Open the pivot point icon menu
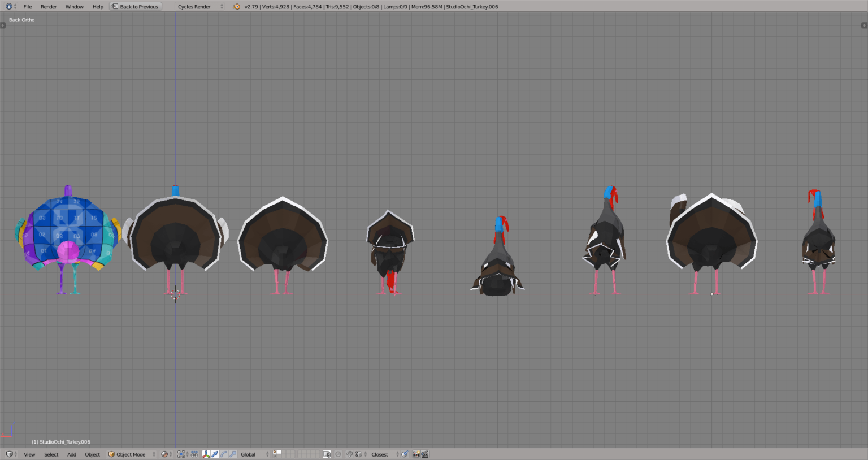 181,454
